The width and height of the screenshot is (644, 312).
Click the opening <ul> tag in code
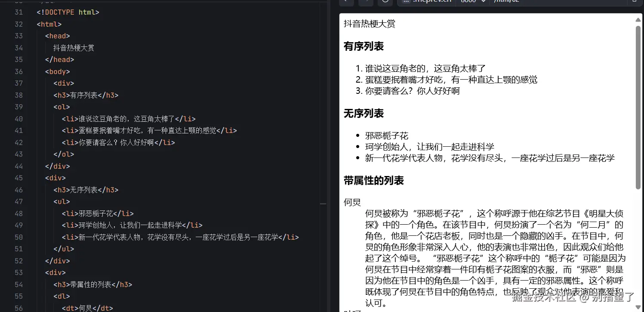click(x=62, y=201)
